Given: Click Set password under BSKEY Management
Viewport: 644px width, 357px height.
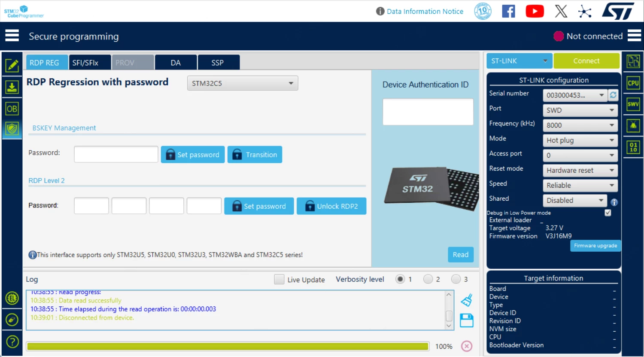Looking at the screenshot, I should tap(193, 155).
